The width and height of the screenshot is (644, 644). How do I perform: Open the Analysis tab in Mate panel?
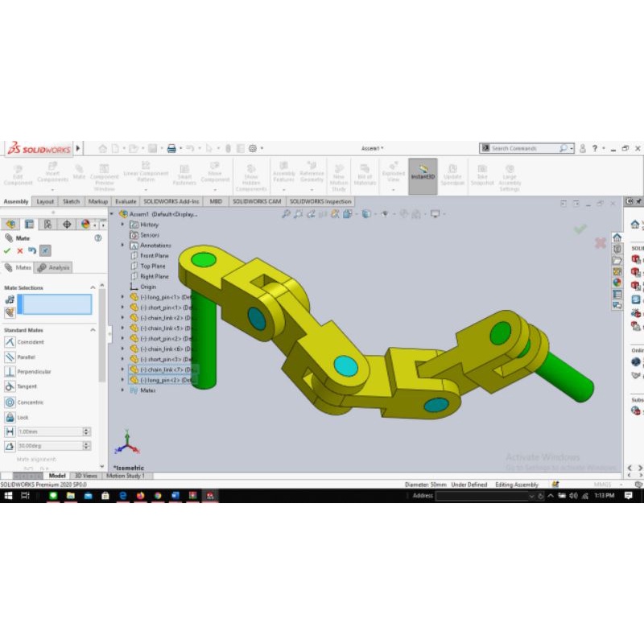(x=54, y=267)
